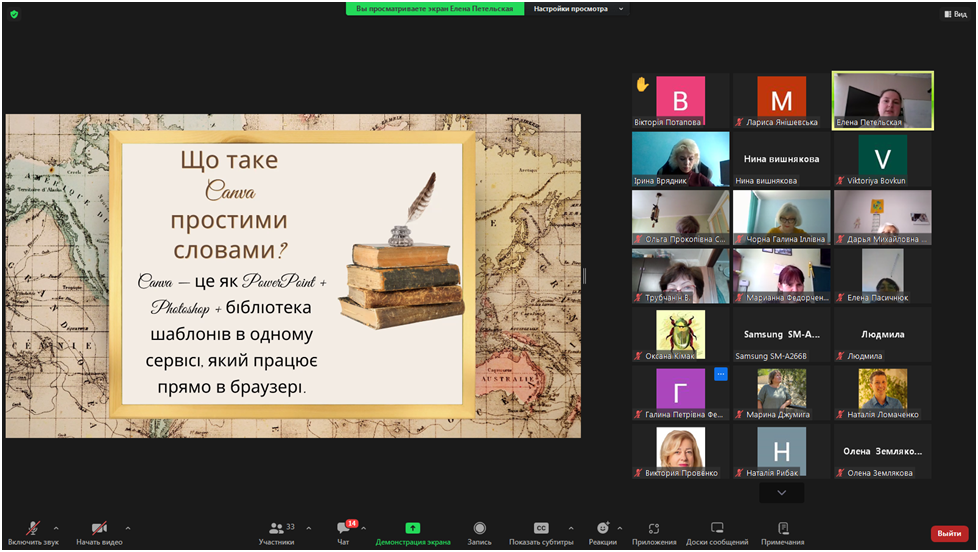
Task: Unmute microphone with Включить звук button
Action: (x=33, y=532)
